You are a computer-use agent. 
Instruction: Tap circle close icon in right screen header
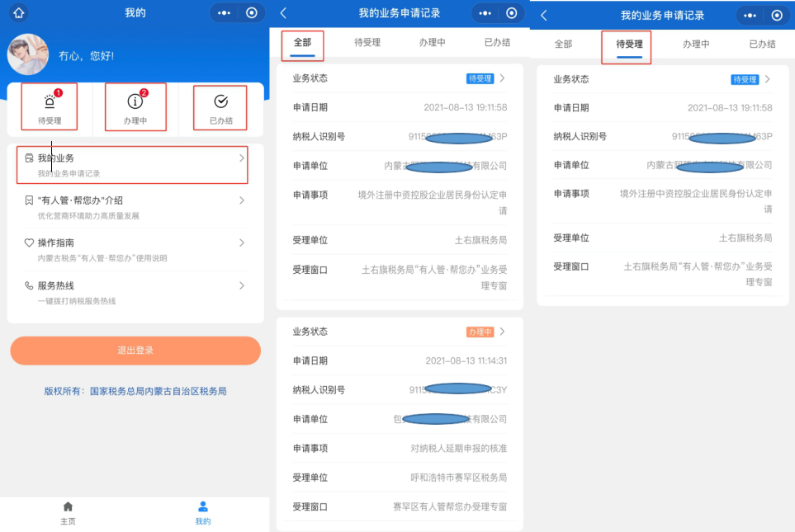pos(777,16)
